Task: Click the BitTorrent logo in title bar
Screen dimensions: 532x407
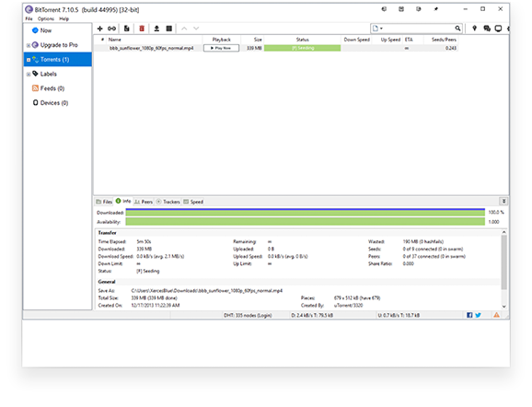Action: pyautogui.click(x=29, y=9)
